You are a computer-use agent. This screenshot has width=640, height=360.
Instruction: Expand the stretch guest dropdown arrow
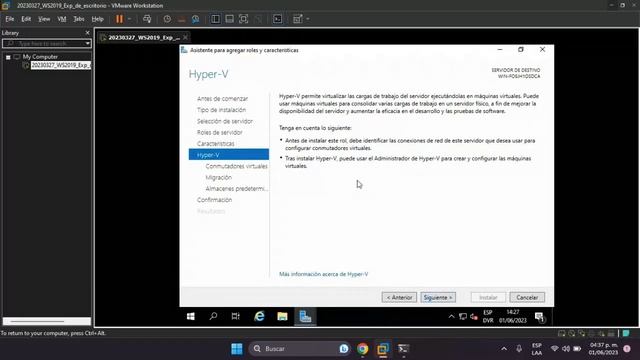click(x=308, y=19)
